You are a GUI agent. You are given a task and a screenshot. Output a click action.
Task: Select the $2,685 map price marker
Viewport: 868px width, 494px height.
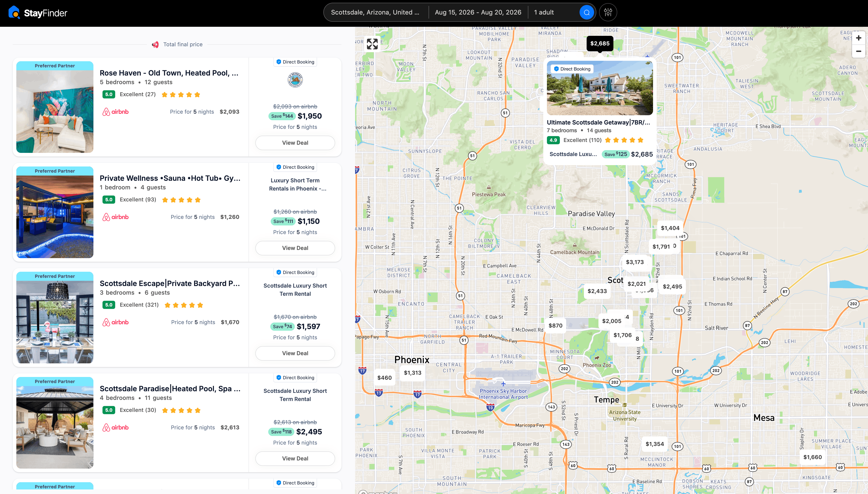(x=600, y=43)
